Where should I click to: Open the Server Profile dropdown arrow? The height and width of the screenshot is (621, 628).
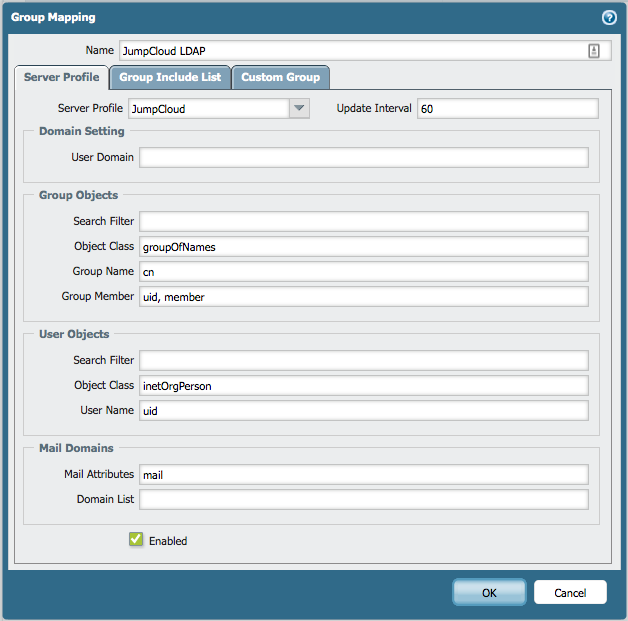299,108
